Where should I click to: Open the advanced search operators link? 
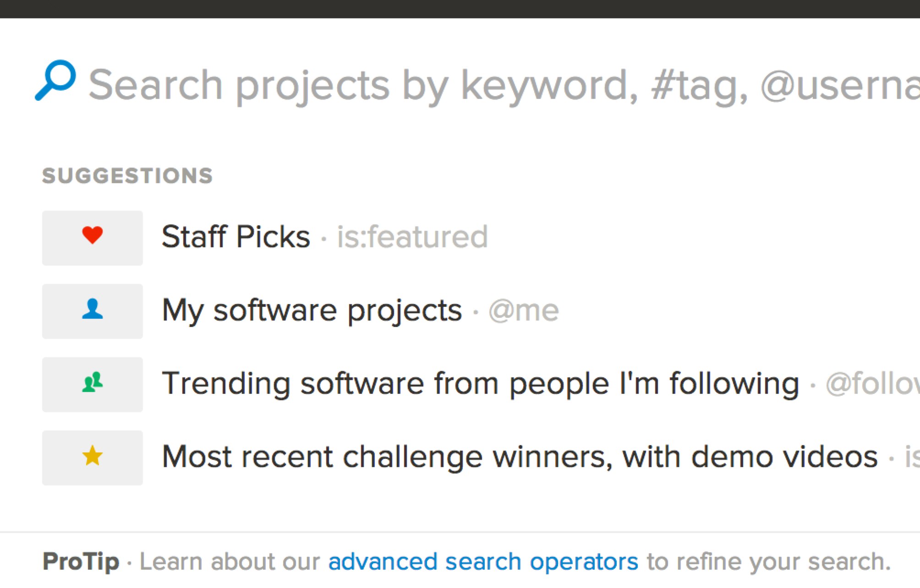pos(483,562)
